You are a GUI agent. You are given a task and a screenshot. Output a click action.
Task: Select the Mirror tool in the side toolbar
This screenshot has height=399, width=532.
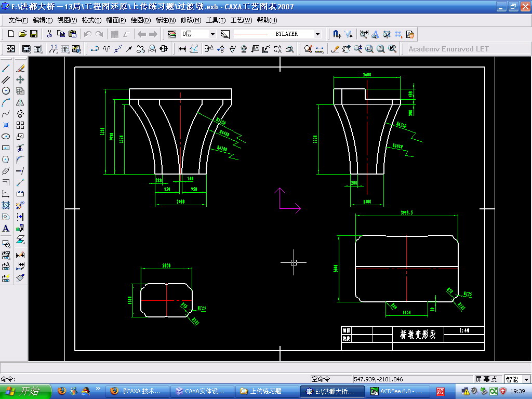pyautogui.click(x=20, y=102)
